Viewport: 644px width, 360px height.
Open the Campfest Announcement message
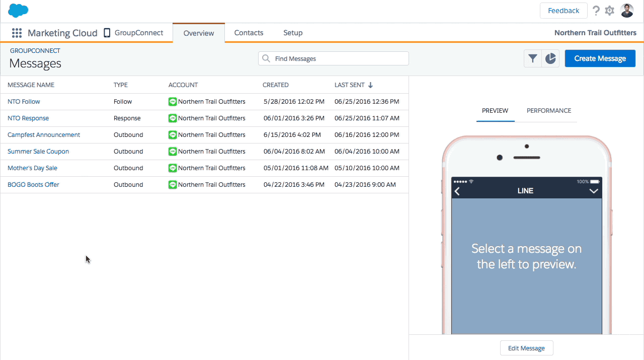(44, 135)
